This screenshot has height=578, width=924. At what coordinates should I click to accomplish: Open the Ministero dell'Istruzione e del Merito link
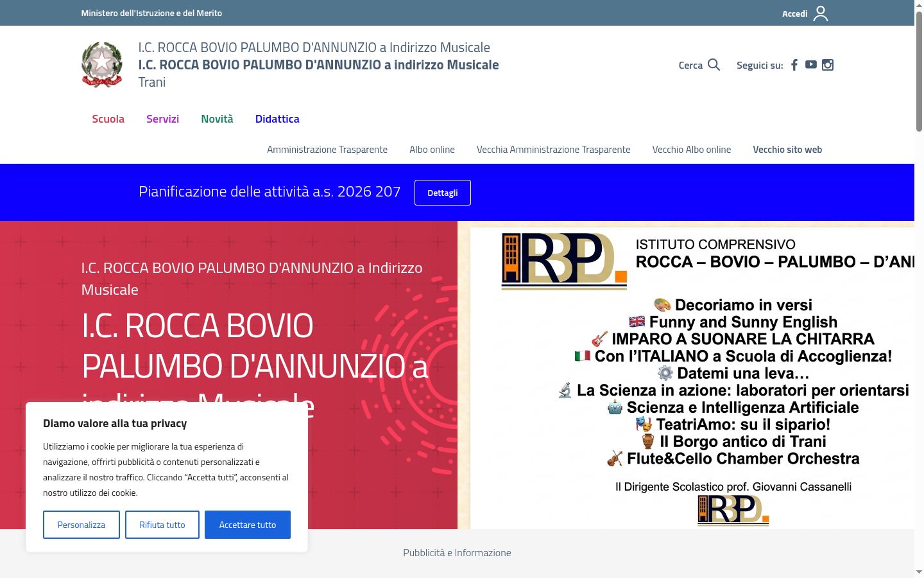(x=151, y=13)
